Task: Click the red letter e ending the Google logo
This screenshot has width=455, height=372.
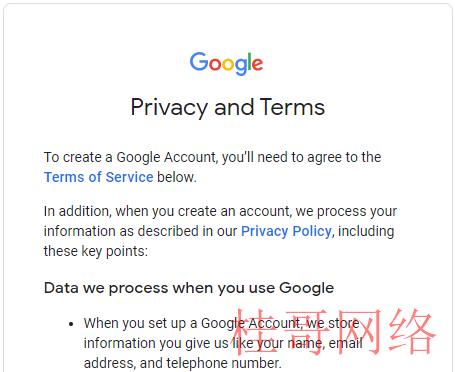Action: point(257,64)
